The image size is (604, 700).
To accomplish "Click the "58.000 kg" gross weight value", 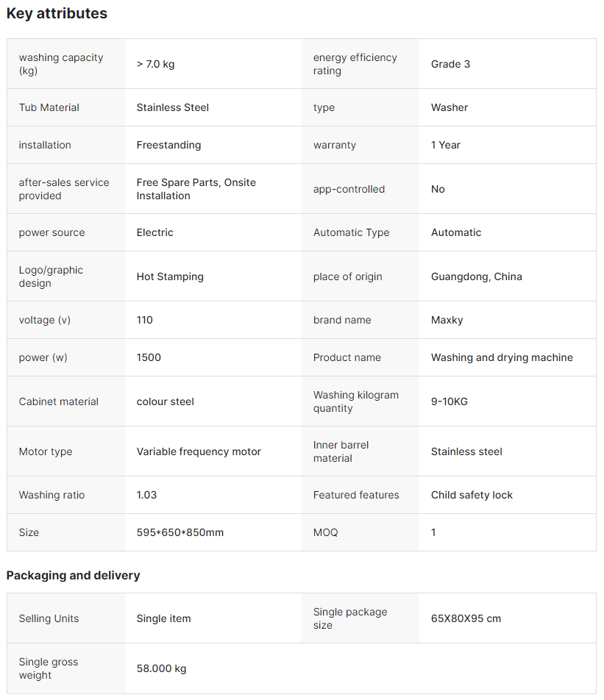I will point(161,668).
